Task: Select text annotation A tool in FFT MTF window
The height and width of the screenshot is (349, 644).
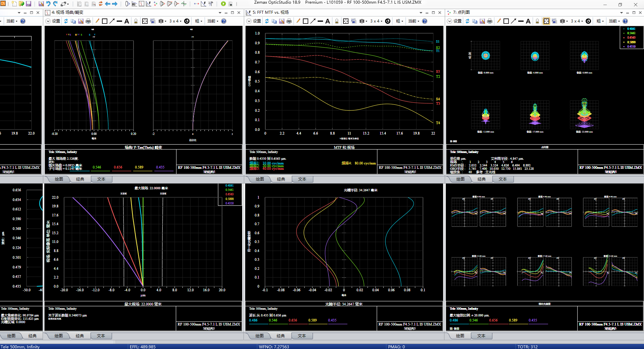Action: coord(328,21)
